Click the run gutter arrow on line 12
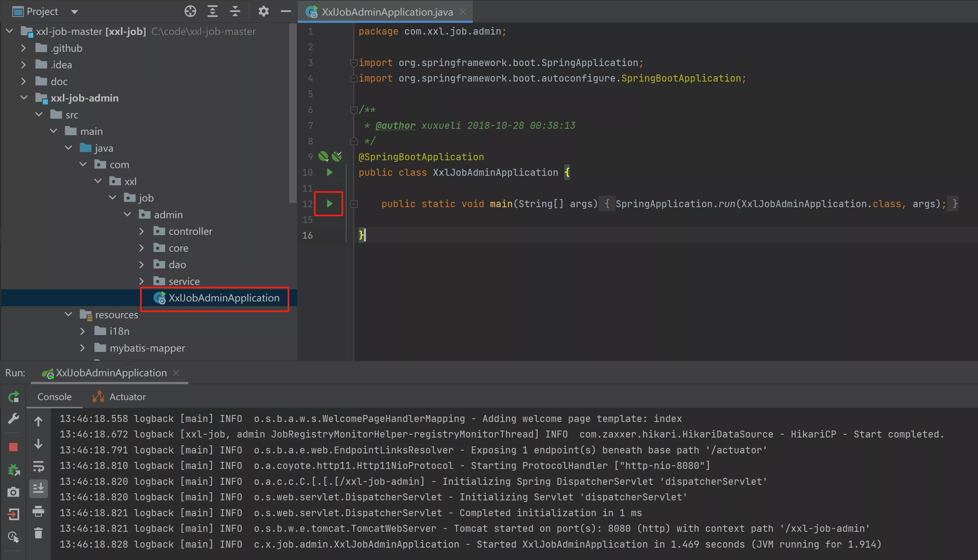This screenshot has height=560, width=978. [x=330, y=203]
